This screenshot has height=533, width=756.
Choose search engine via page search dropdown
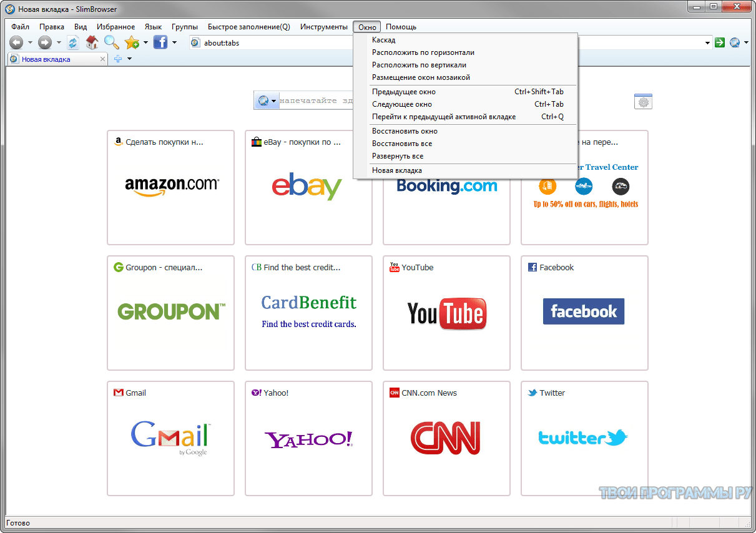[x=273, y=101]
